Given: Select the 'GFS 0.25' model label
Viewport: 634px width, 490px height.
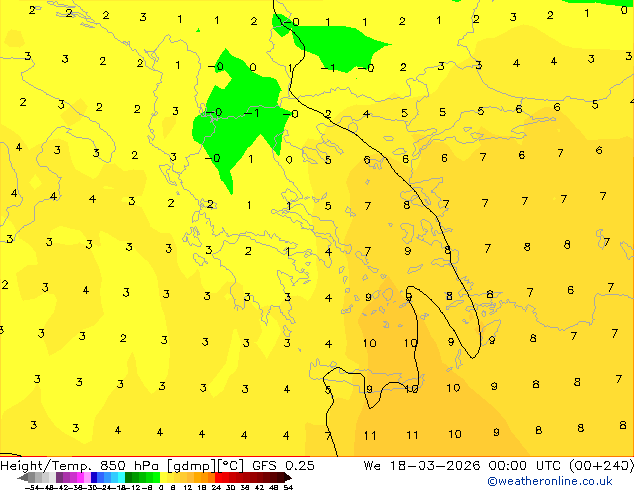Looking at the screenshot, I should click(283, 466).
